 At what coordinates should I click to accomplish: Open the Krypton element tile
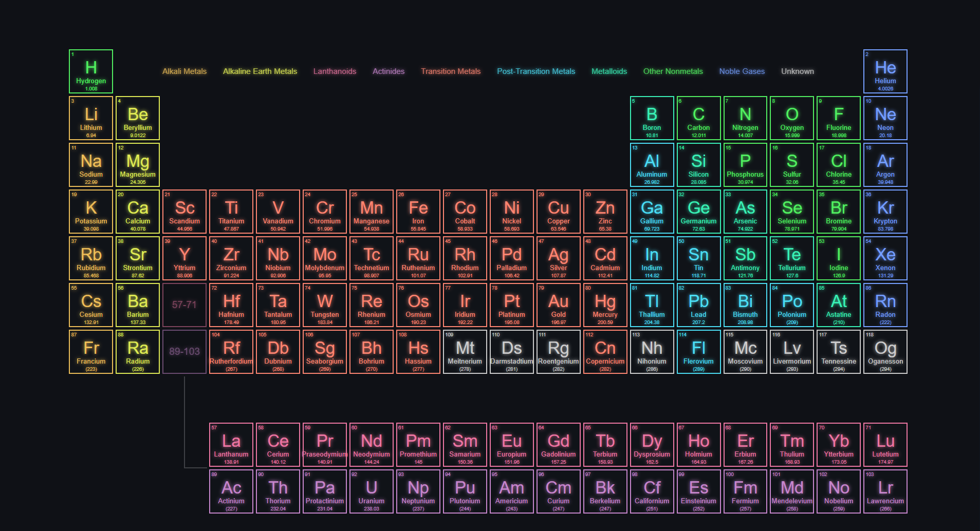[x=885, y=212]
